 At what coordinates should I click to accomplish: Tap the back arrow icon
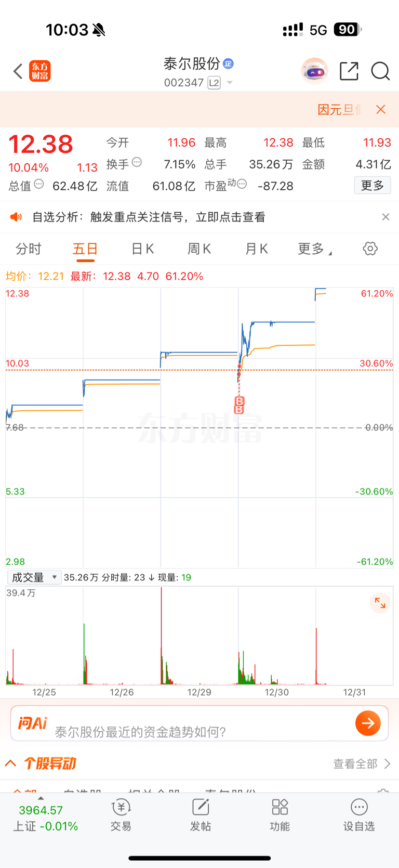(18, 71)
